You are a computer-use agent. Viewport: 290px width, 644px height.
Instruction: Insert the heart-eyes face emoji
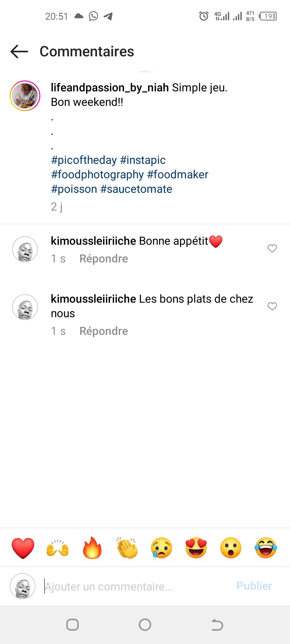click(x=196, y=548)
